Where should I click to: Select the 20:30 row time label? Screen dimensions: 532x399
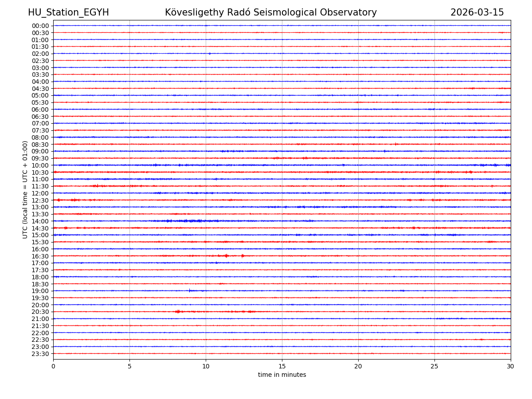point(40,312)
